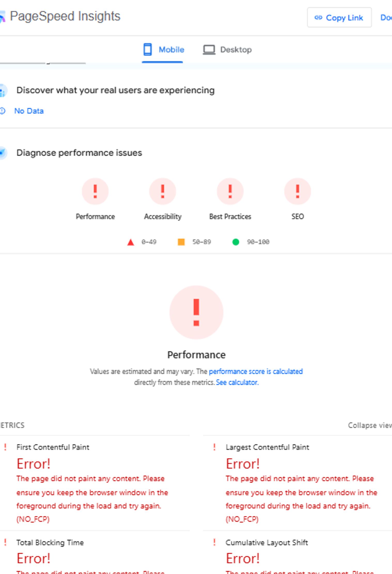The image size is (392, 574).
Task: Click the Performance category error icon
Action: coord(95,191)
